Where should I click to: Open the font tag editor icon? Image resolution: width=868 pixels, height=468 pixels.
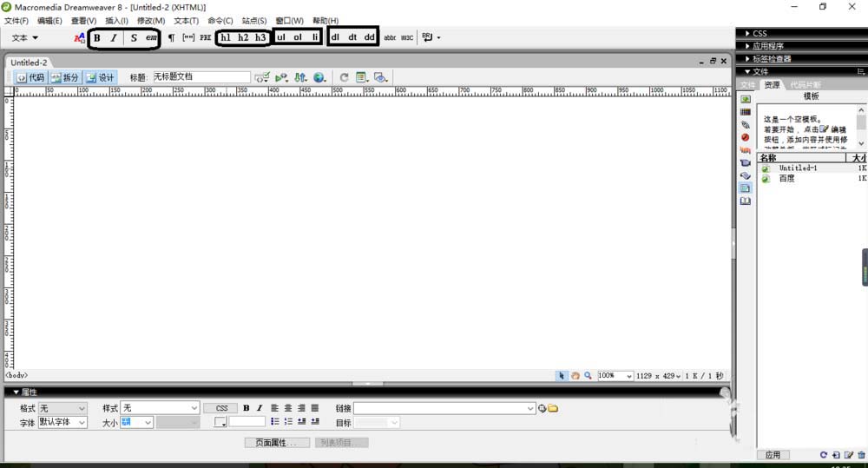point(79,37)
